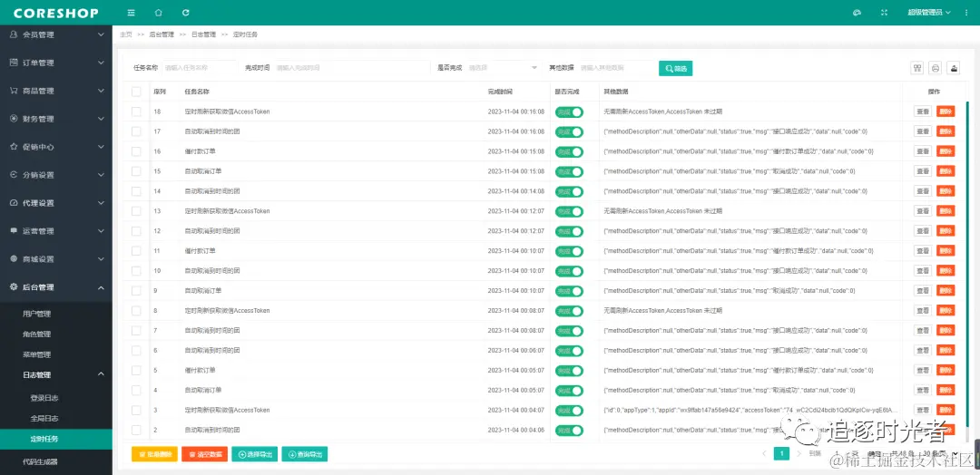Viewport: 980px width, 475px height.
Task: Collapse 日志管理 submenu using its chevron
Action: pos(102,374)
